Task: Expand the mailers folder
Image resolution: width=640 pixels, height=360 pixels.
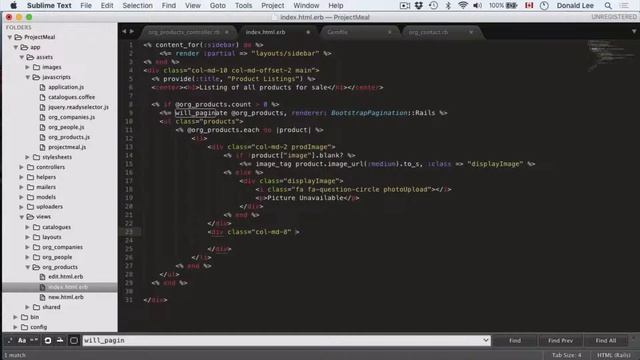Action: [22, 187]
